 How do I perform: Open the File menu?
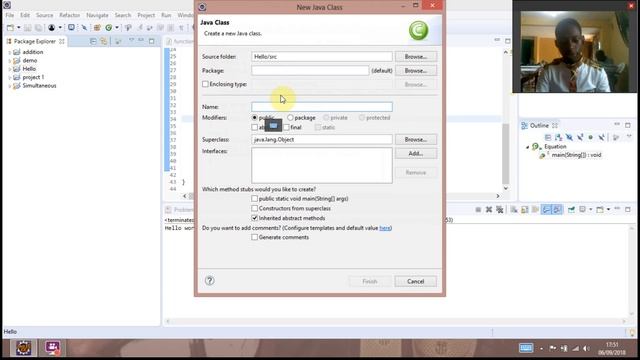tap(10, 15)
